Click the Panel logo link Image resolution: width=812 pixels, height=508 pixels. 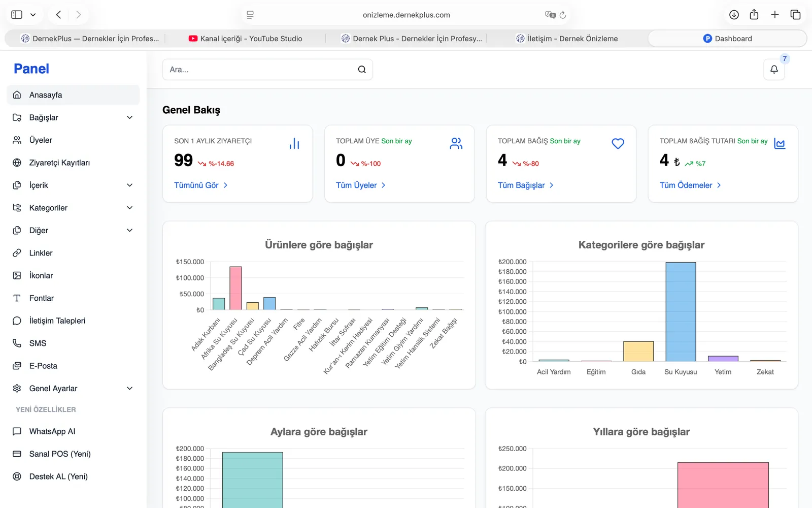tap(31, 69)
